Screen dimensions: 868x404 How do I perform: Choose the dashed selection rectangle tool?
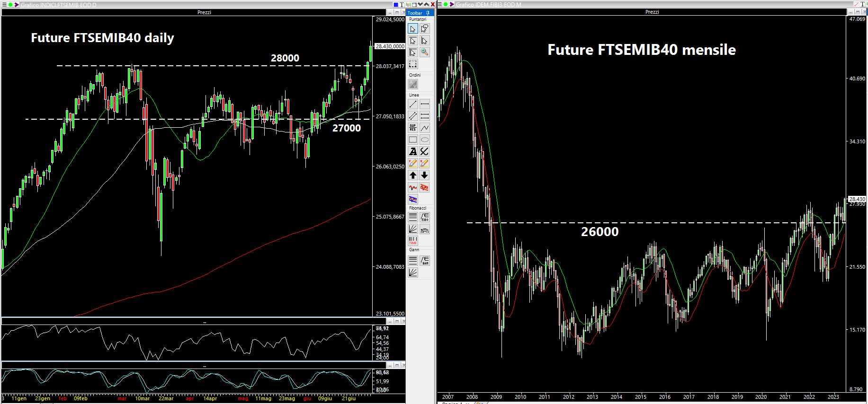(x=413, y=64)
